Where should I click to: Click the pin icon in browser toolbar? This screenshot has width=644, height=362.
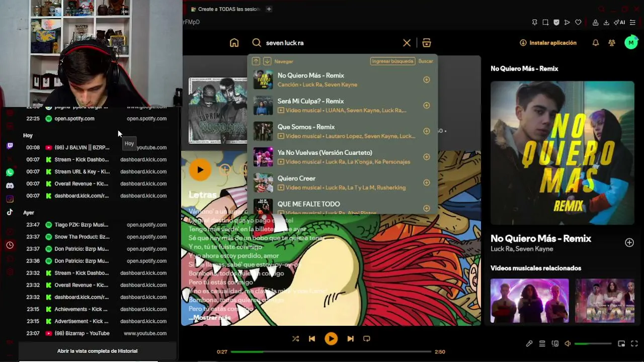coord(534,22)
